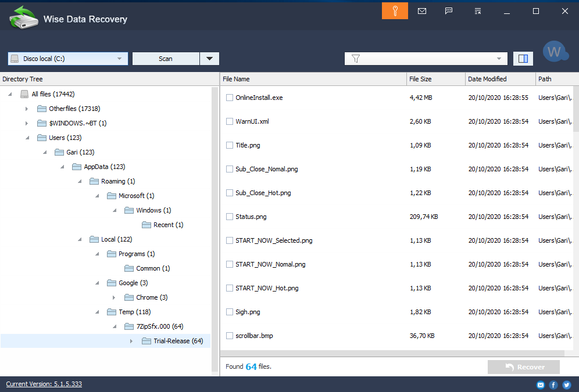Check the Title.png checkbox
The image size is (579, 392).
229,145
